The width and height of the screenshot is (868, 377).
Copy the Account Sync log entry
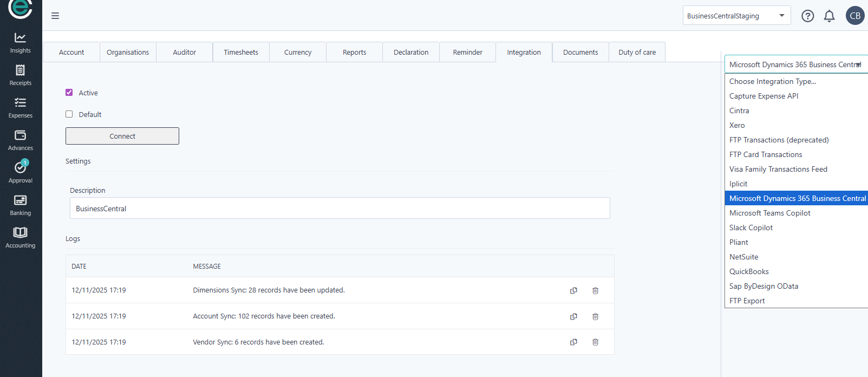point(573,316)
